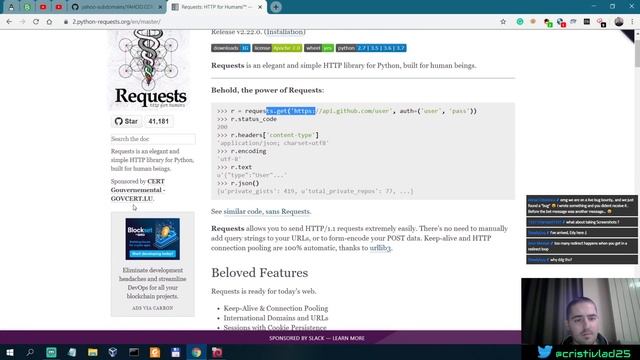This screenshot has height=360, width=640.
Task: Click the Keep-Alive & Connection Pooling item
Action: coord(276,308)
